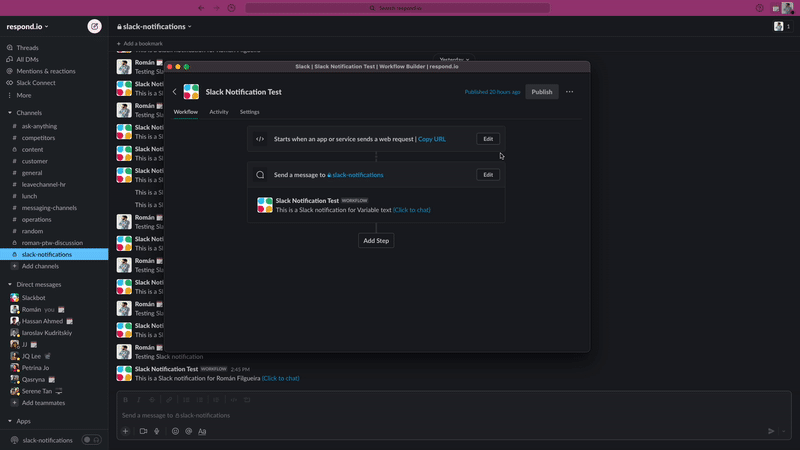Click the message step bubble icon

point(260,174)
